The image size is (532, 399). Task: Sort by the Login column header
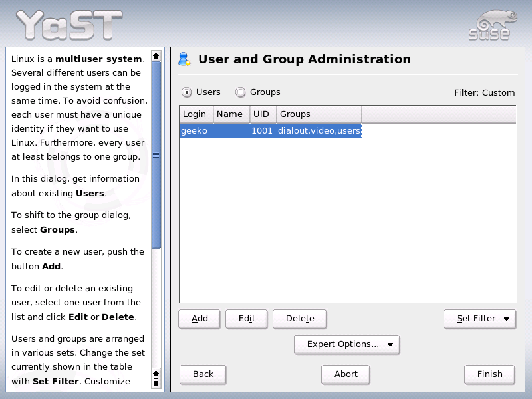point(196,114)
